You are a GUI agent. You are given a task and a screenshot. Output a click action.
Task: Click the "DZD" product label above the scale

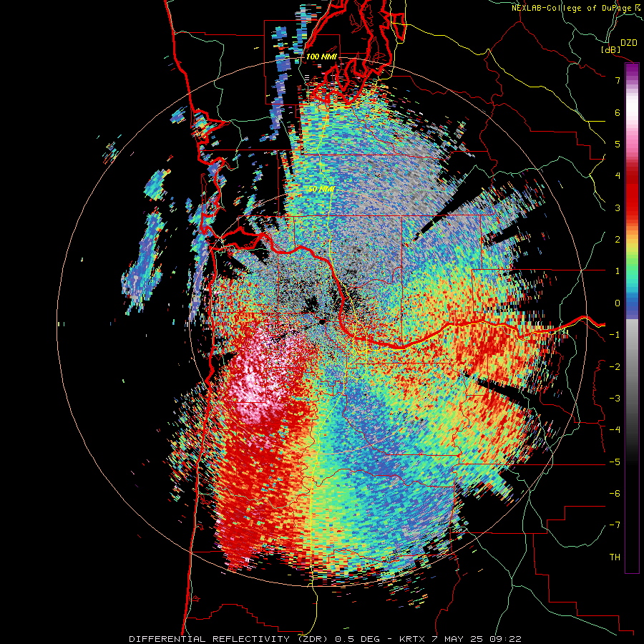629,43
